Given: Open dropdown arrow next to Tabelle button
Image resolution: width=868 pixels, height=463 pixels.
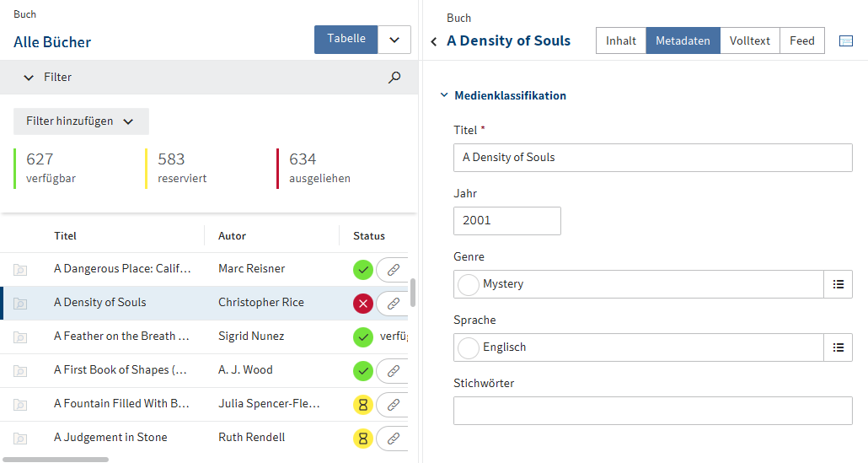Looking at the screenshot, I should point(394,40).
